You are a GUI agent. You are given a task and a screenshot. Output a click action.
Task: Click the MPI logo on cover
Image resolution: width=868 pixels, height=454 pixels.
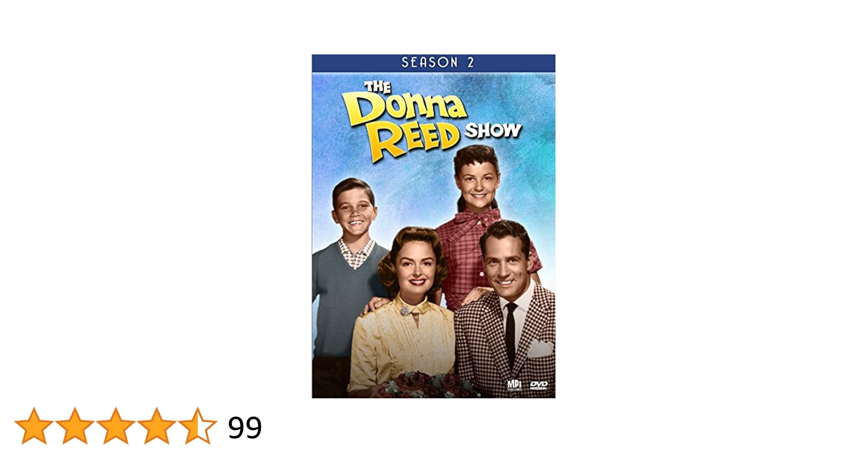coord(514,385)
